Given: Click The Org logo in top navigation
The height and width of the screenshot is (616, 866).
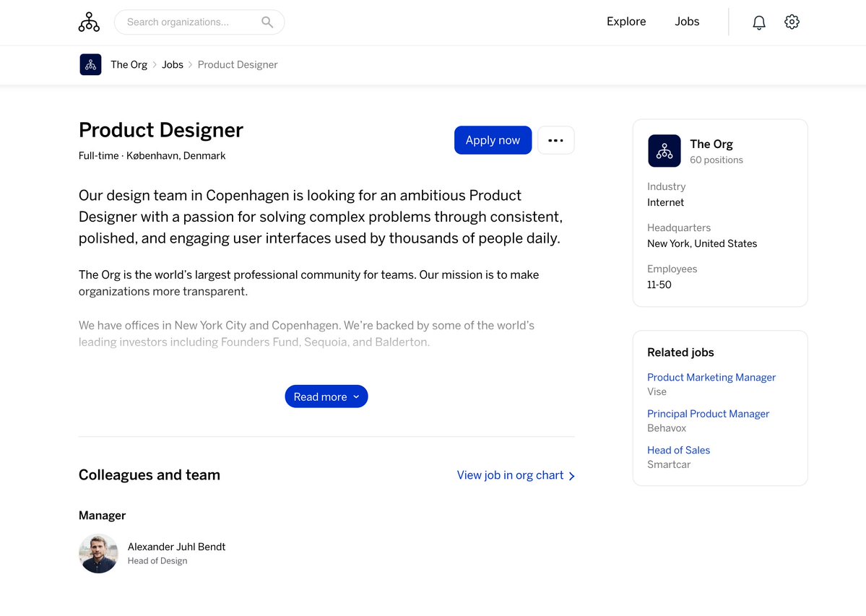Looking at the screenshot, I should coord(89,22).
